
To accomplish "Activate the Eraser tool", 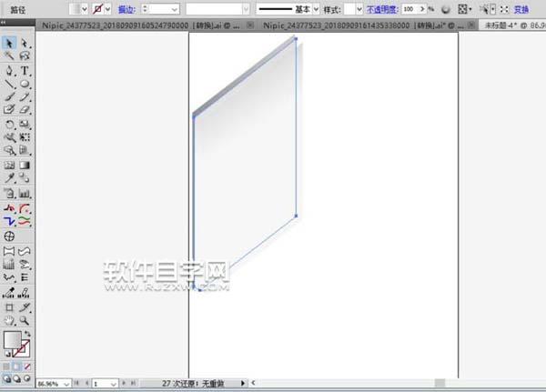I will [25, 110].
